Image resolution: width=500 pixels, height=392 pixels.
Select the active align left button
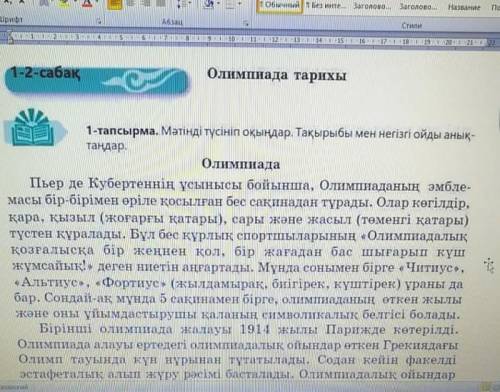114,4
